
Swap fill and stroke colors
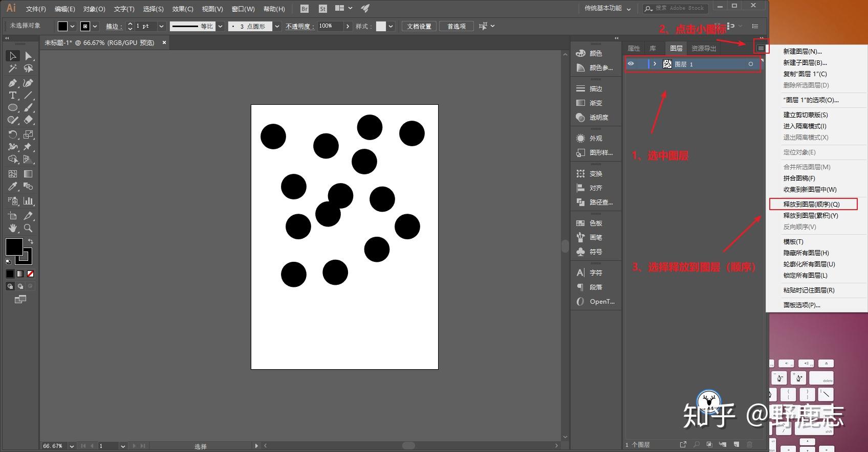(x=31, y=241)
